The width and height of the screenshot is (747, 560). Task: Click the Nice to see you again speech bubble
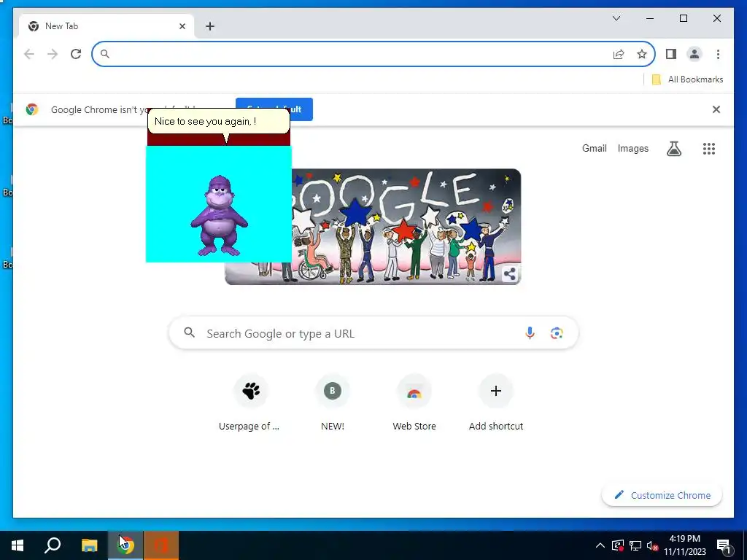click(219, 122)
